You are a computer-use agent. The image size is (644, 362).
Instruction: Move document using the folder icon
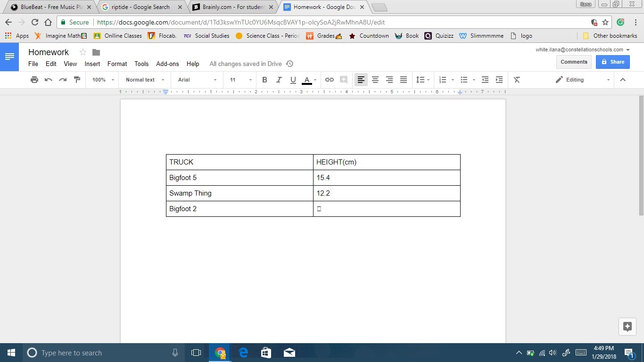(x=96, y=52)
